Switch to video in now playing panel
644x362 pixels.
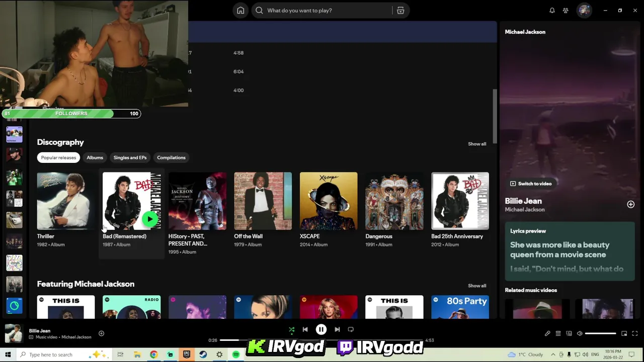[531, 184]
